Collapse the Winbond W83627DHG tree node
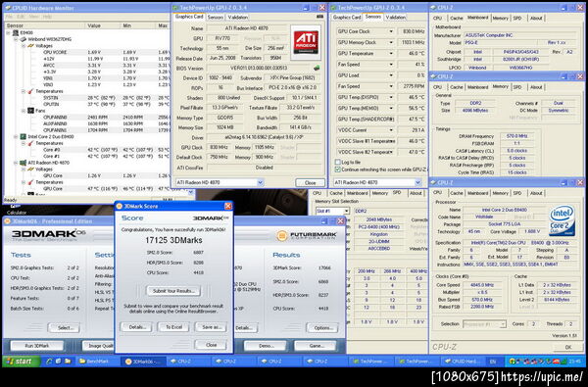 coord(16,39)
